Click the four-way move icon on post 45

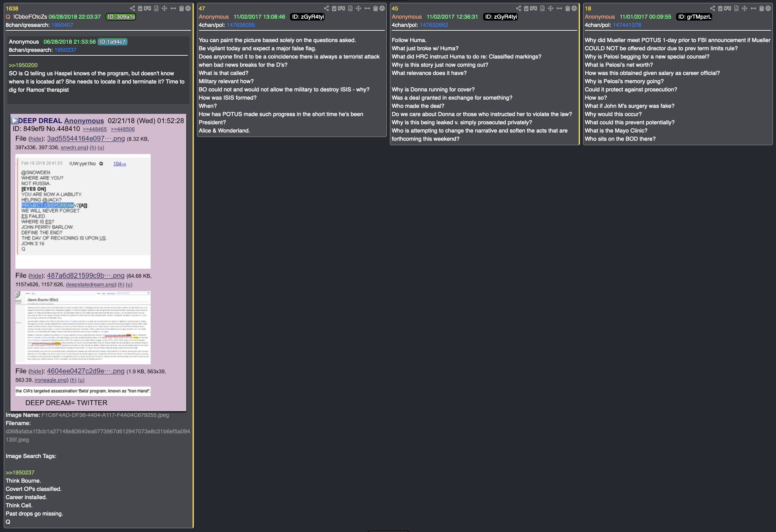coord(551,8)
